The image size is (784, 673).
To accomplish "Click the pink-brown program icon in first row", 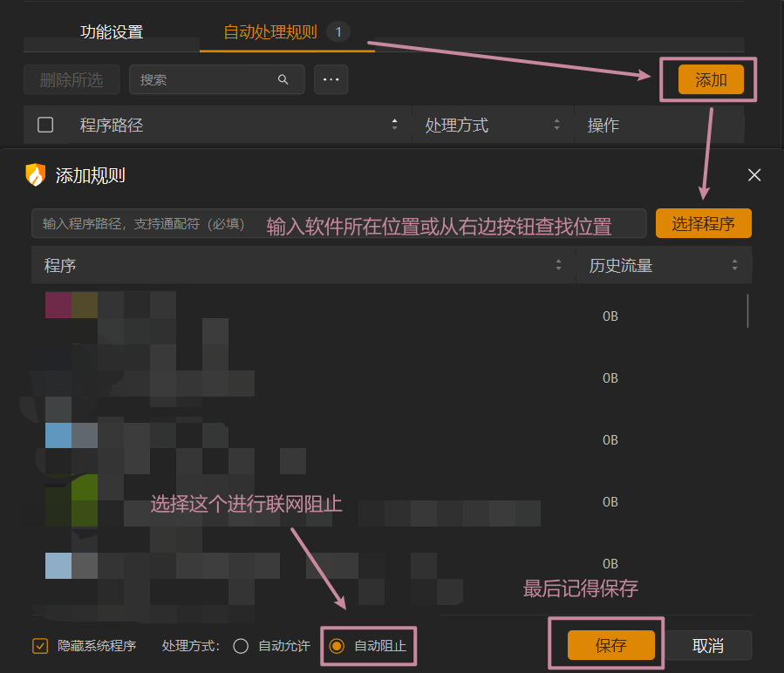I will tap(58, 305).
